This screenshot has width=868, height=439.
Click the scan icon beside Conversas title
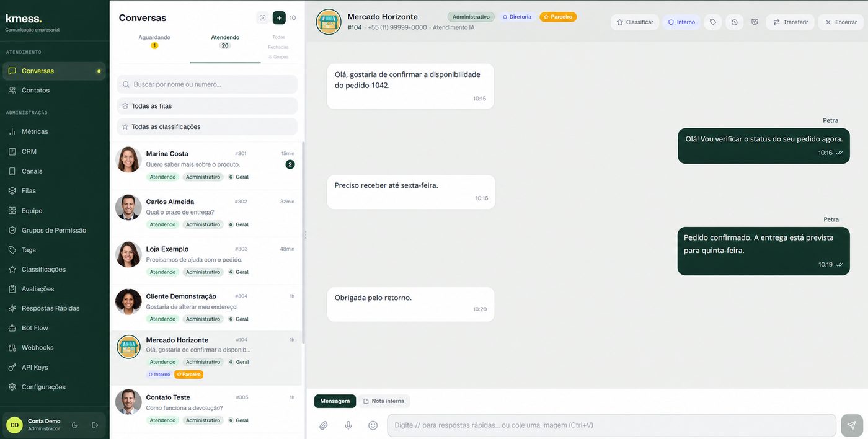(x=262, y=18)
